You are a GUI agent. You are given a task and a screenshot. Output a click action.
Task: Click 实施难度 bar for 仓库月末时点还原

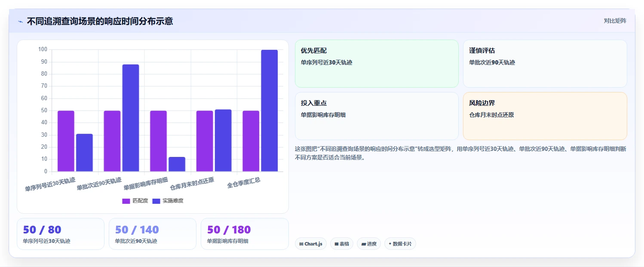point(223,141)
